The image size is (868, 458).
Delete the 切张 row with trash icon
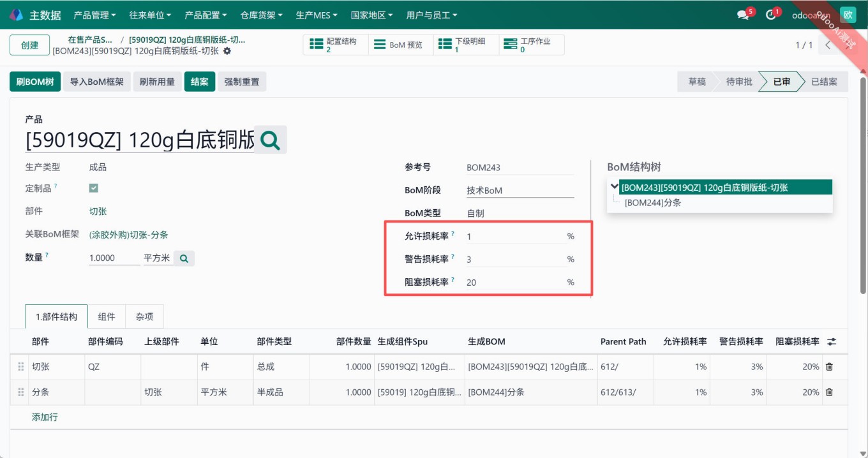pos(829,367)
